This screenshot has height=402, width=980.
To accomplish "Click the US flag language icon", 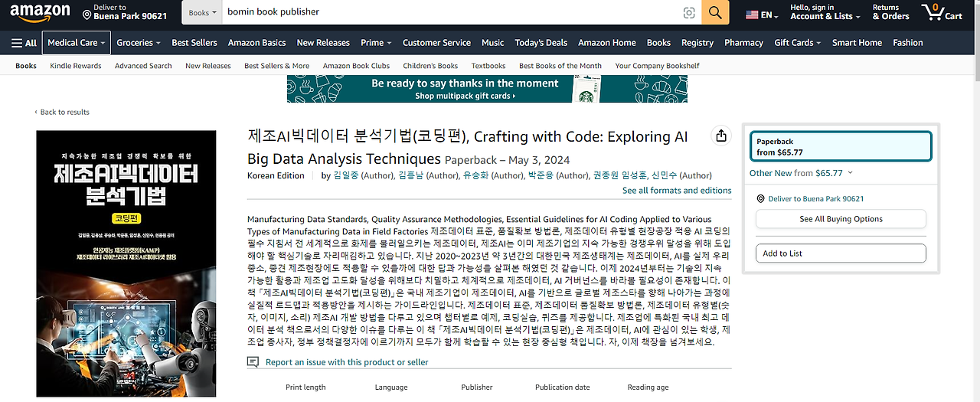I will [752, 15].
